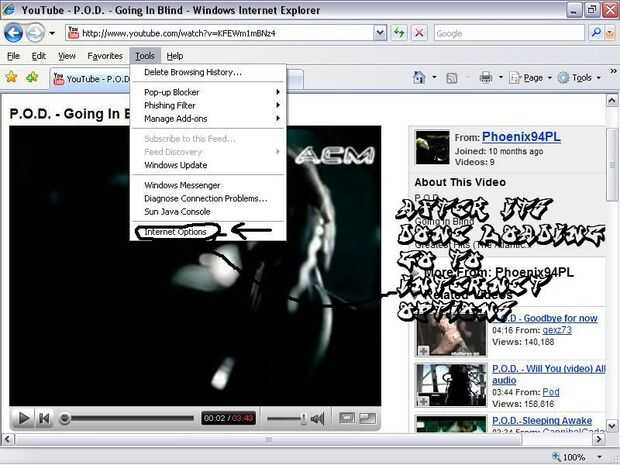The height and width of the screenshot is (465, 620).
Task: Click the horizontal scrollbar left arrow
Action: click(8, 439)
